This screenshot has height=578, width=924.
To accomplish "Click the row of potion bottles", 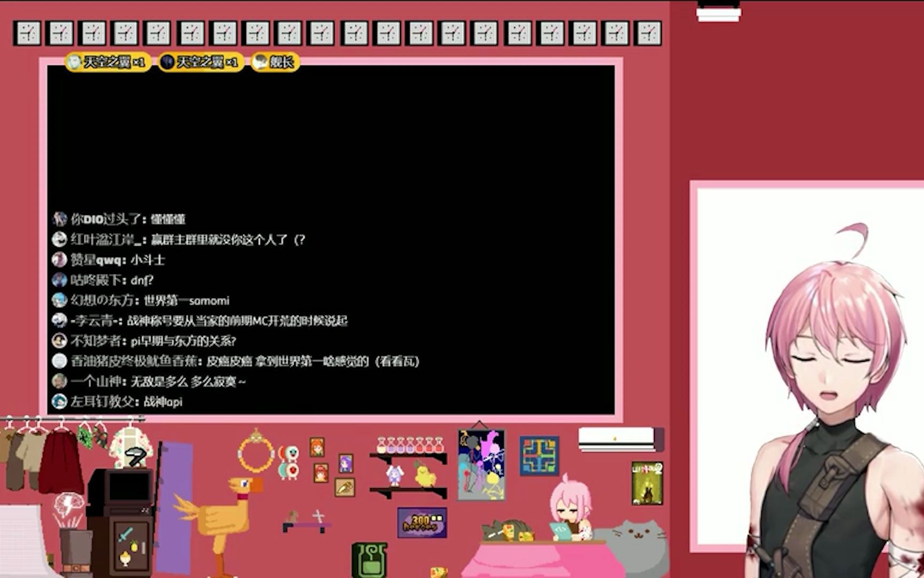I will (x=410, y=445).
